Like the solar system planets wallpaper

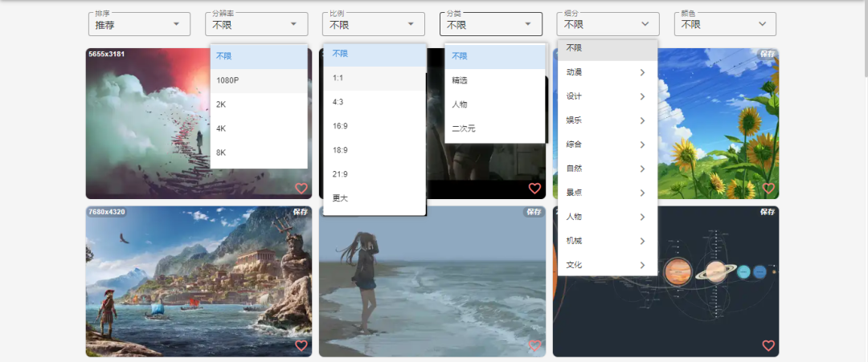[x=768, y=346]
